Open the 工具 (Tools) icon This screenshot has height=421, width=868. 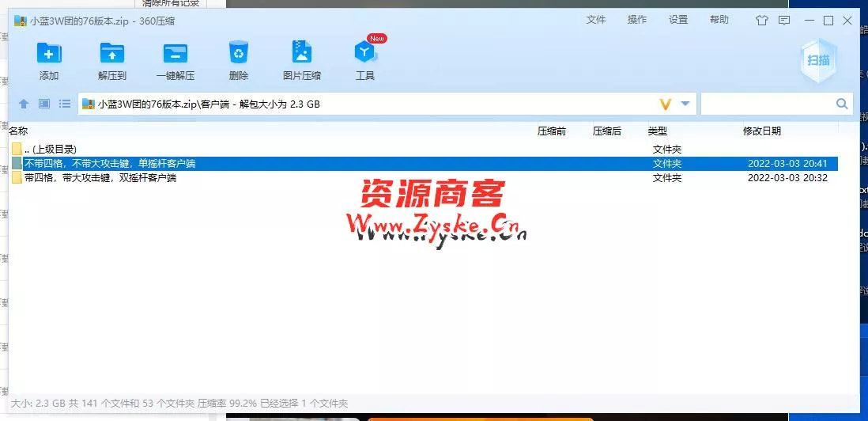[364, 54]
